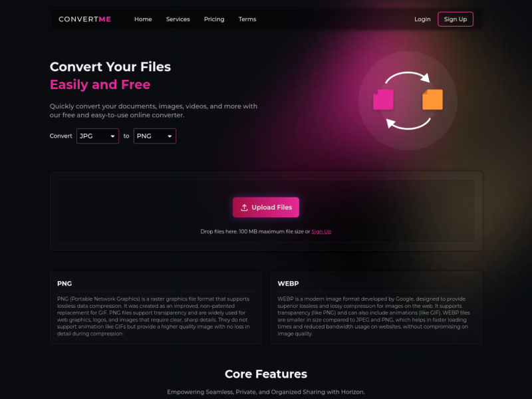Follow the Sign Up link below the upload button
This screenshot has height=399, width=532.
click(x=321, y=231)
